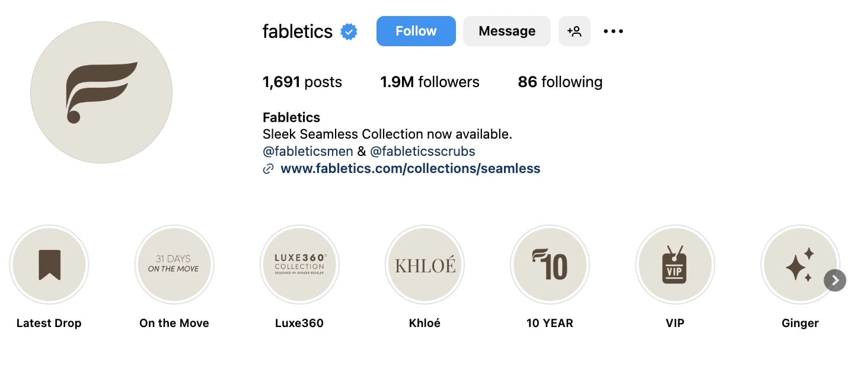Open the 86 following list
The height and width of the screenshot is (378, 868).
pyautogui.click(x=559, y=82)
